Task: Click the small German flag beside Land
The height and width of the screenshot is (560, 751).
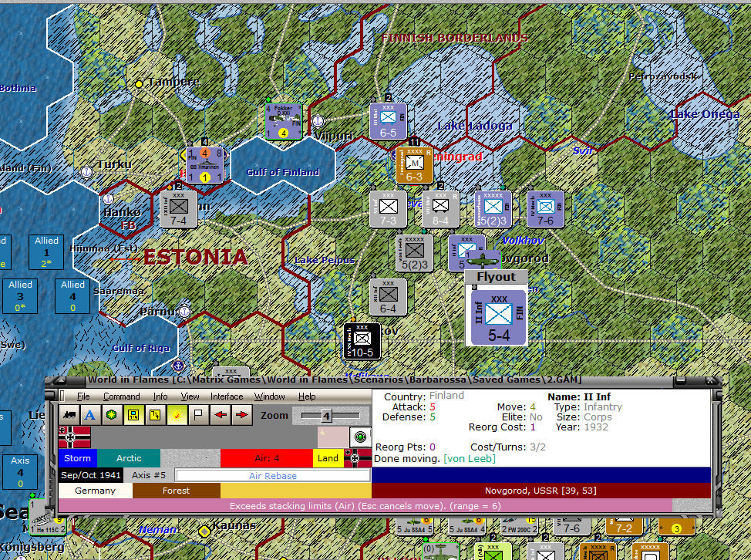Action: 358,458
